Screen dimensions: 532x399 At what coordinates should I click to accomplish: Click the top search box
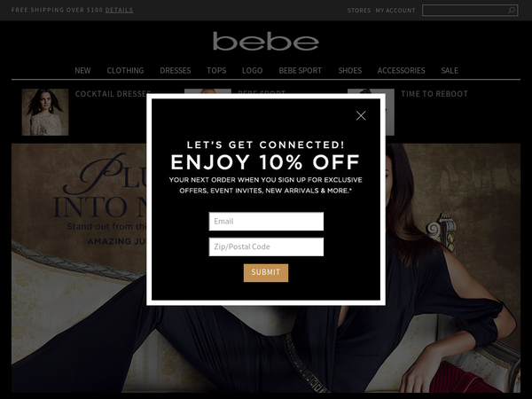(x=465, y=11)
